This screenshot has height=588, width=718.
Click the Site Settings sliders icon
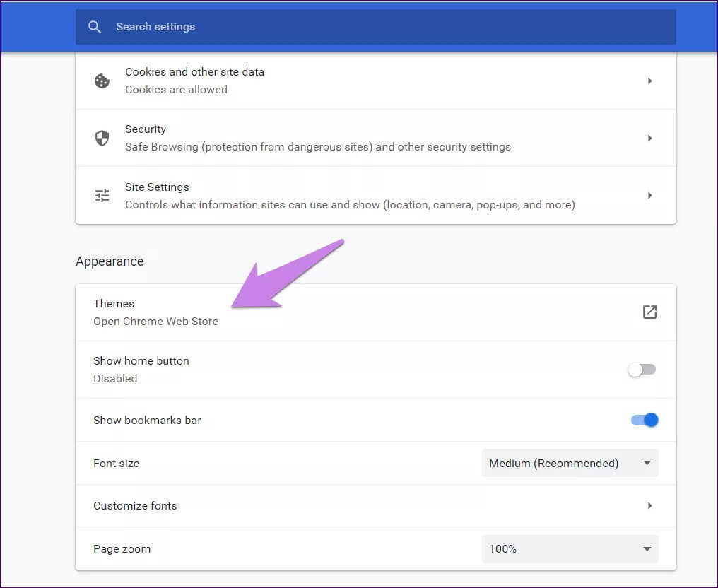(102, 196)
